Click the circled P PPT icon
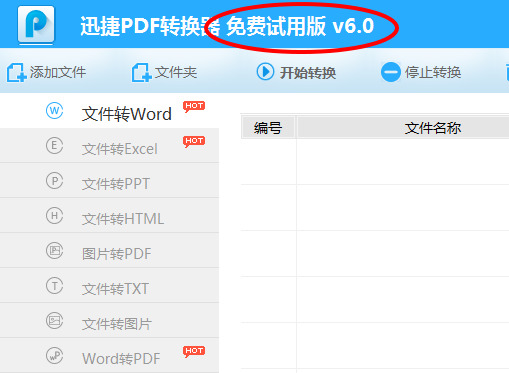 point(54,181)
